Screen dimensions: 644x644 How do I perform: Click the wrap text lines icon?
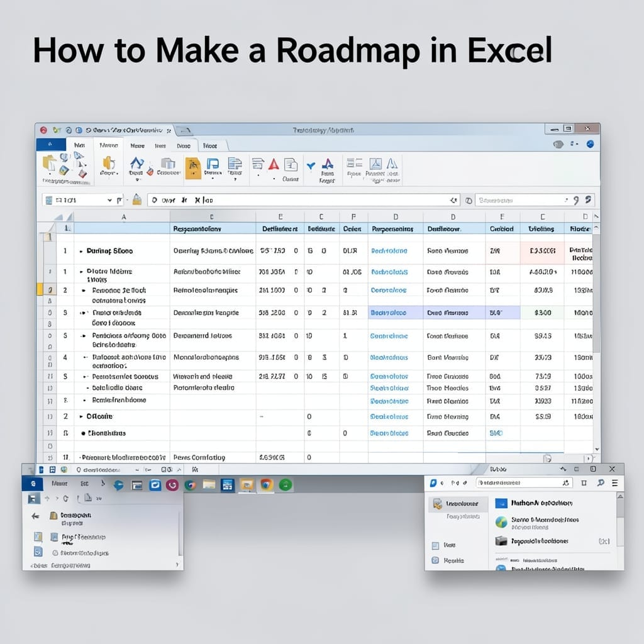point(258,164)
